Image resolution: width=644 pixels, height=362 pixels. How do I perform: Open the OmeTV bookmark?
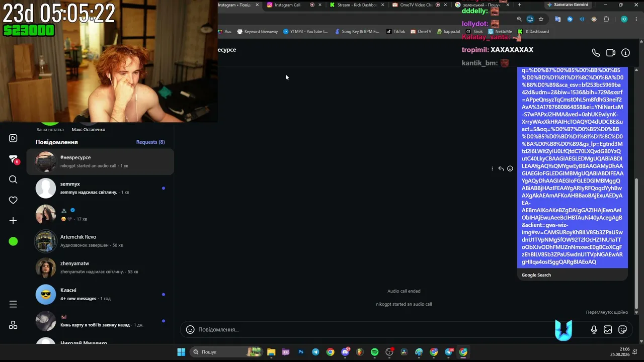[x=421, y=31]
